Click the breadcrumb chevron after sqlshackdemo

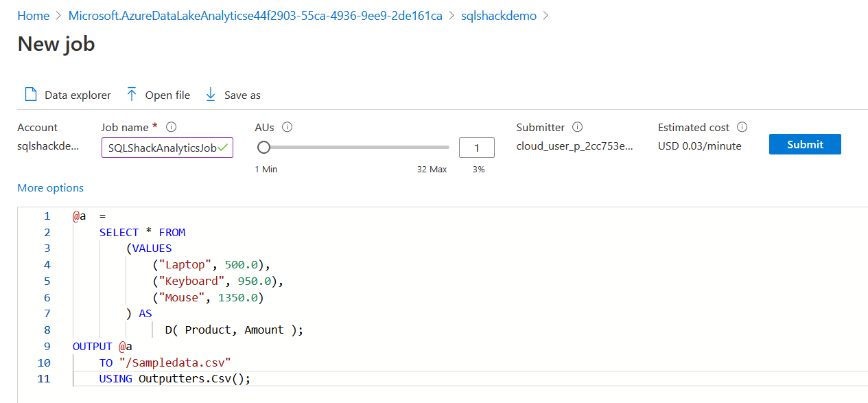(x=546, y=16)
